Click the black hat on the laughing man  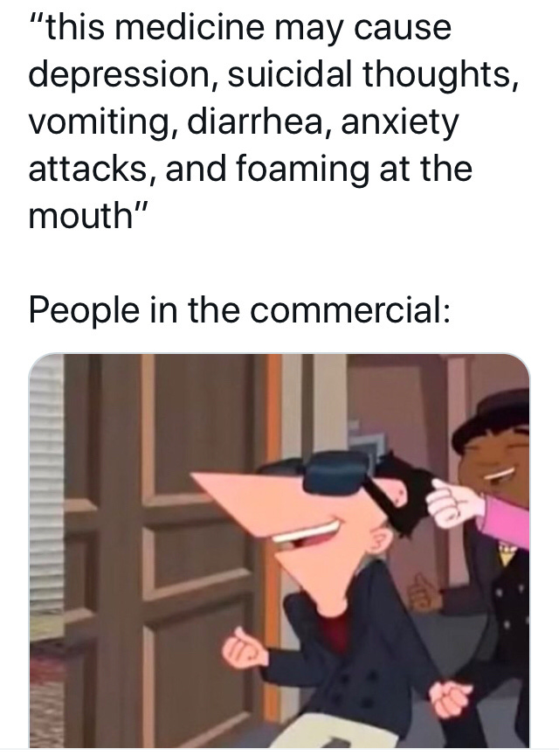491,419
